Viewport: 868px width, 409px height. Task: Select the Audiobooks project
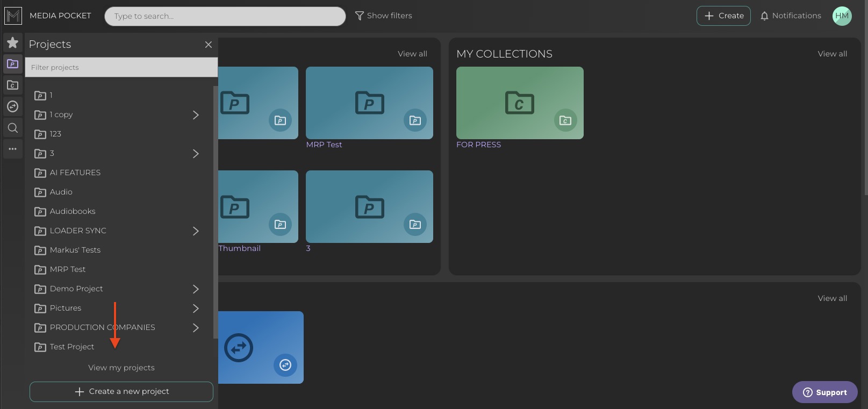point(72,211)
